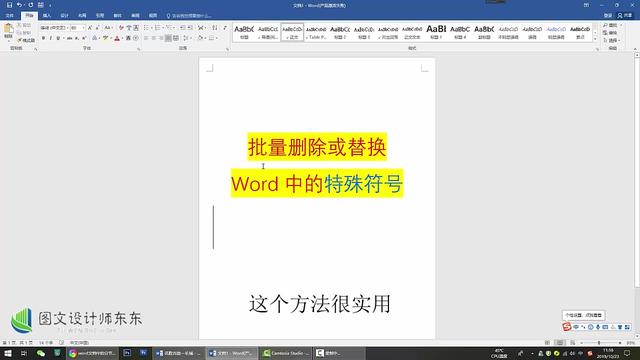Screen dimensions: 640x360
Task: Open the ribbon display options
Action: pos(586,5)
